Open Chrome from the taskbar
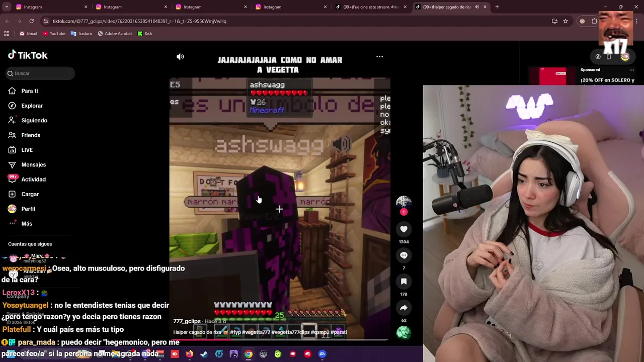 249,354
